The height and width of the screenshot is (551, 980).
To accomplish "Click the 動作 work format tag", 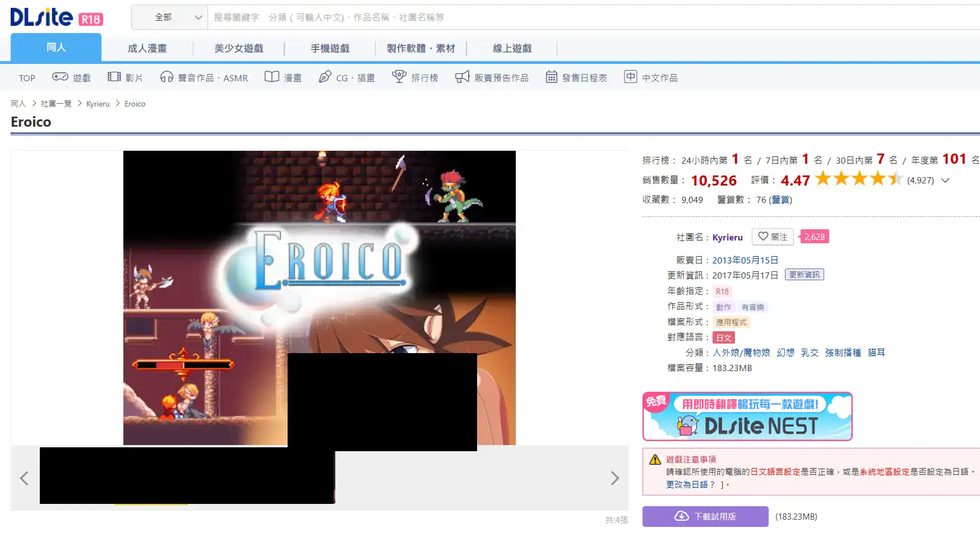I will (723, 307).
